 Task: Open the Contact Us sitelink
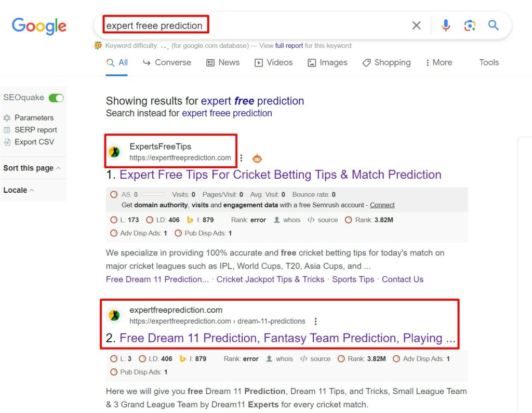coord(402,279)
